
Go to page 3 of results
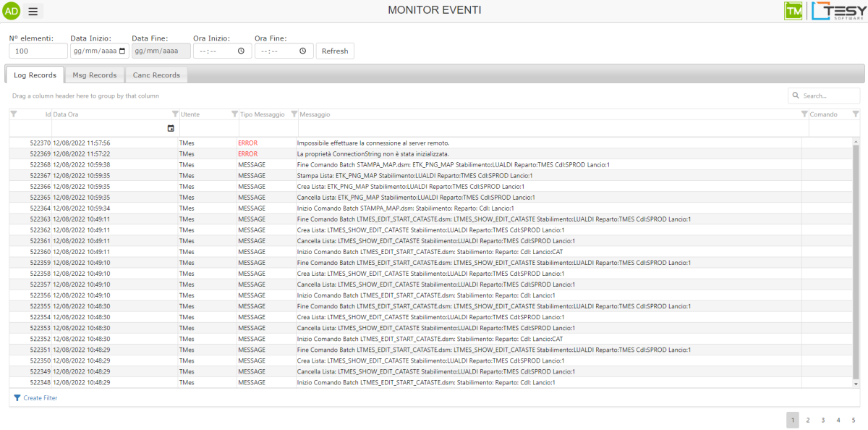click(822, 420)
